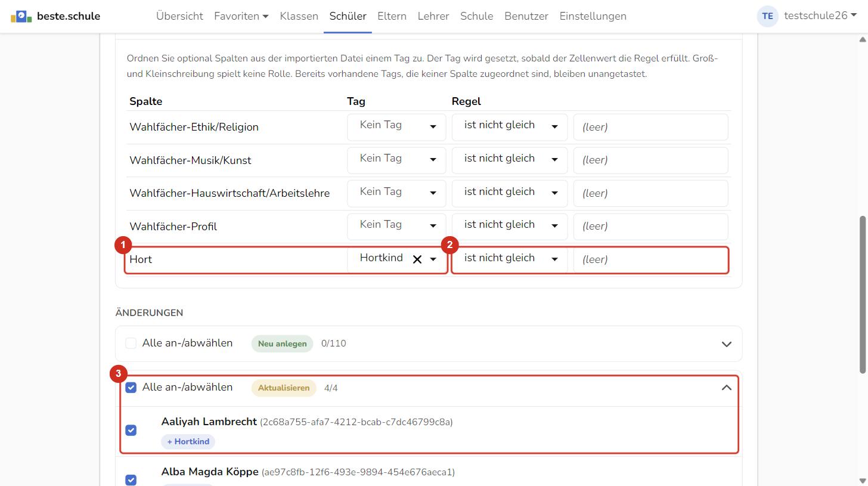Image resolution: width=868 pixels, height=486 pixels.
Task: Click the + Hortkind tag under Aaliyah Lambrecht
Action: (188, 441)
